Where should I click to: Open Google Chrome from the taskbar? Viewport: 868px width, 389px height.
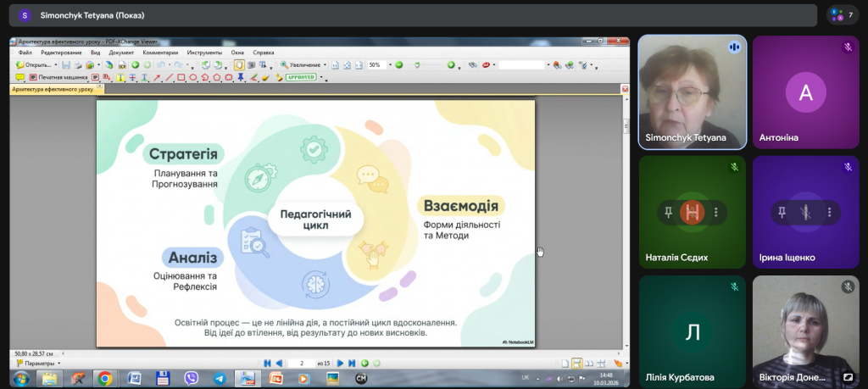[x=104, y=378]
